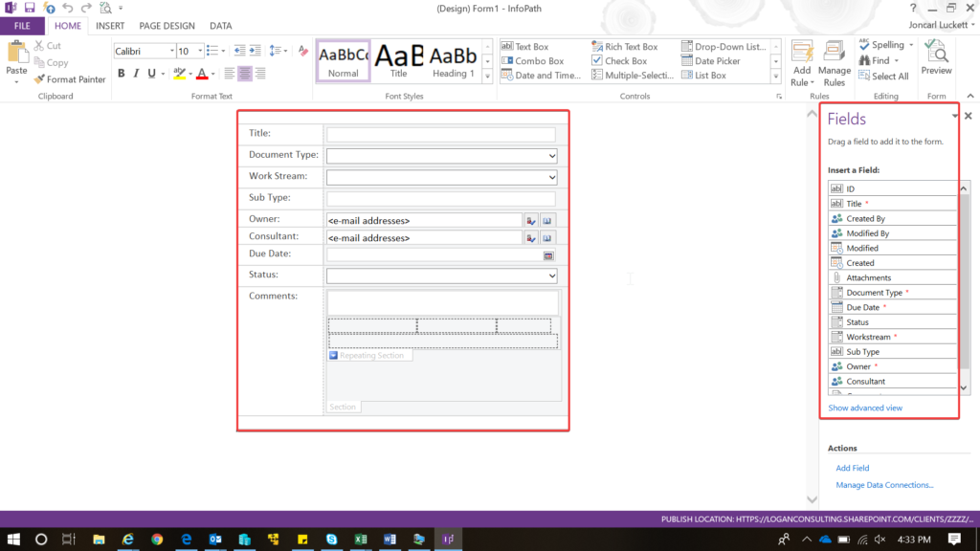Click the Undo arrow icon
Image resolution: width=980 pixels, height=551 pixels.
68,8
